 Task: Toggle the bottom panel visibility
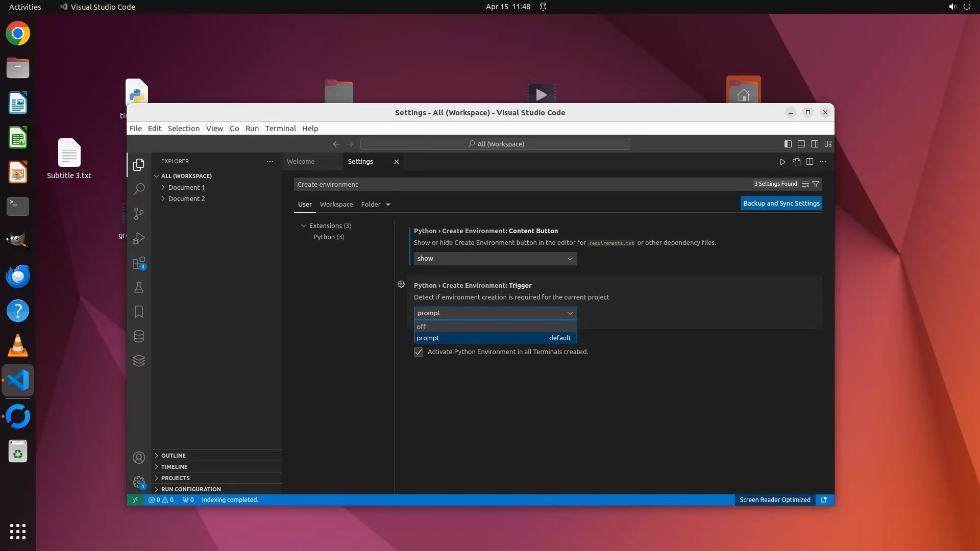click(801, 144)
